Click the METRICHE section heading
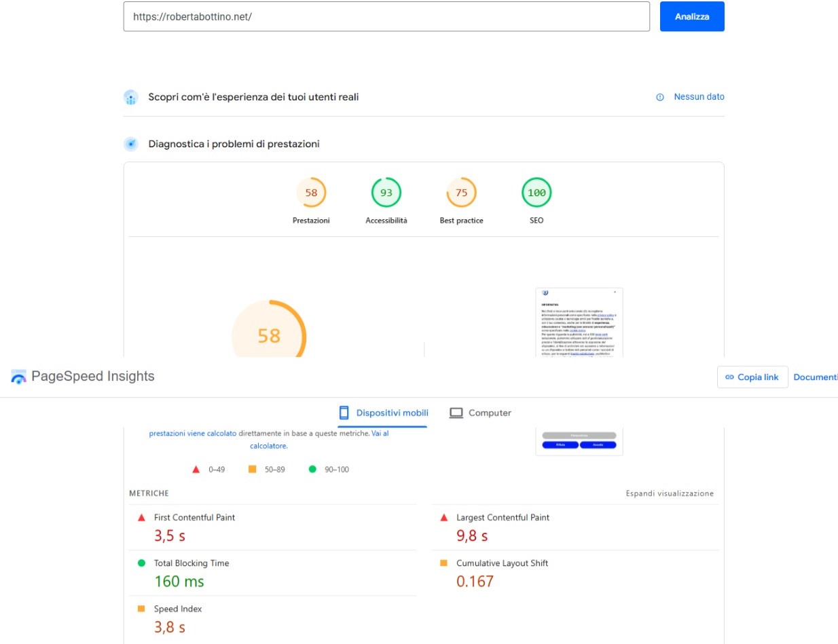Screen dimensions: 838x644 pos(149,493)
